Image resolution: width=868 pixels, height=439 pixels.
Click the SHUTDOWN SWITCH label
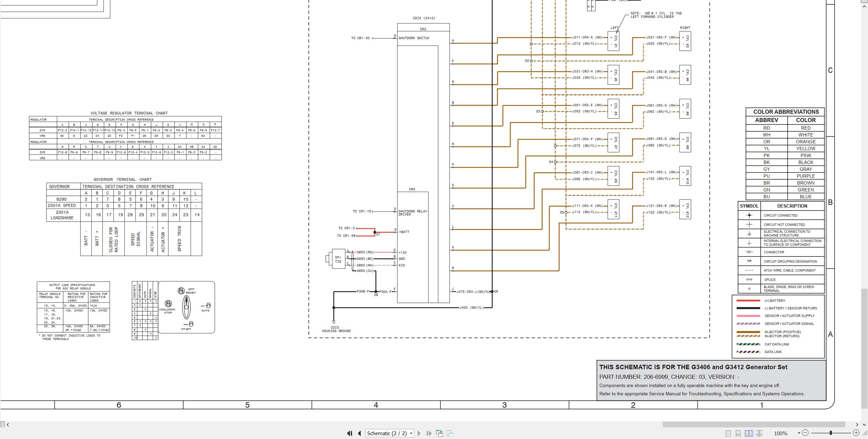pyautogui.click(x=414, y=38)
